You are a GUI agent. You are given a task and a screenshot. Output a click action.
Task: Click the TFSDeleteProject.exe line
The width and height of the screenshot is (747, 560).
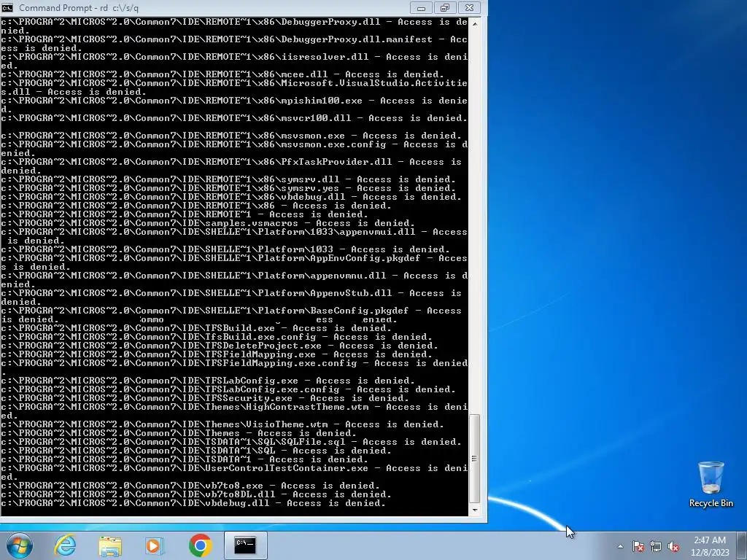219,345
